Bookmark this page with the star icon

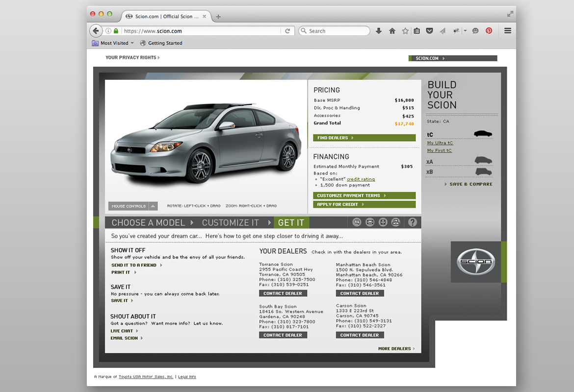click(405, 31)
